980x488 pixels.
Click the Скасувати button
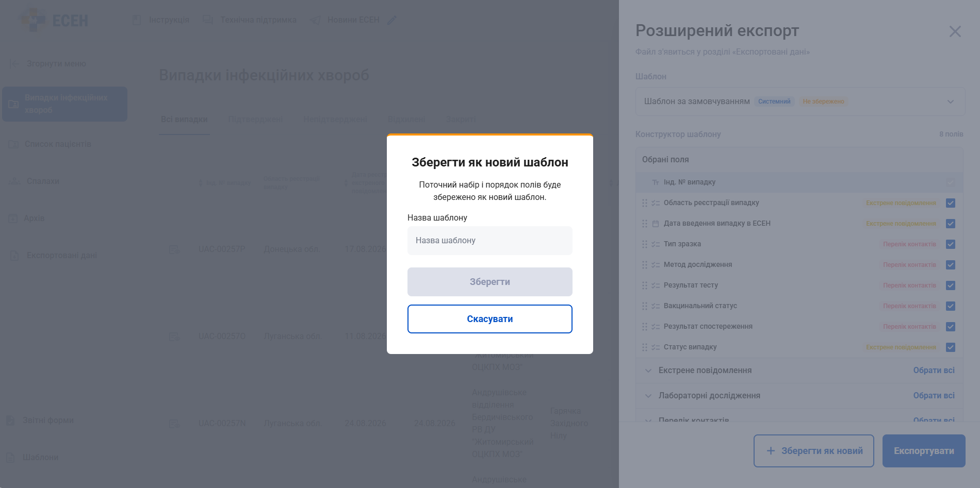pos(490,319)
